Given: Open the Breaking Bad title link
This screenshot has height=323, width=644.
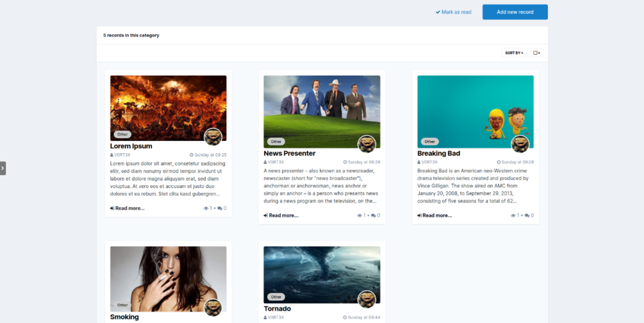Looking at the screenshot, I should coord(439,154).
